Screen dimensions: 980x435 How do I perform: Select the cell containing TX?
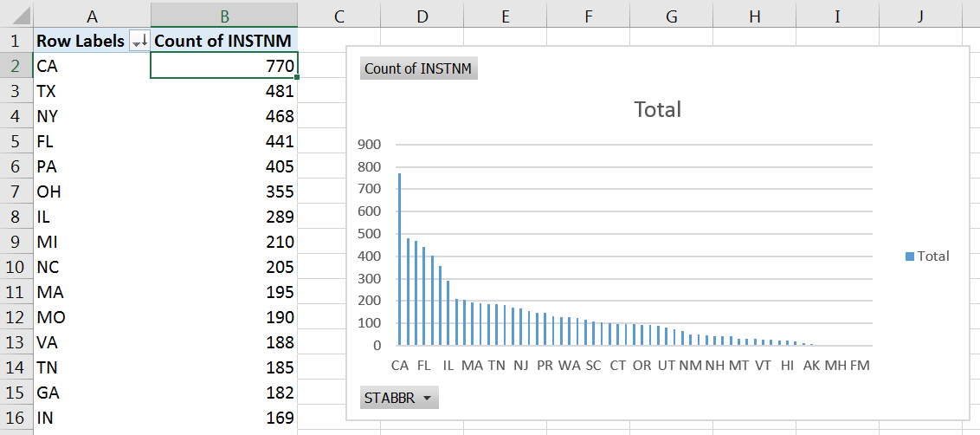click(x=92, y=91)
